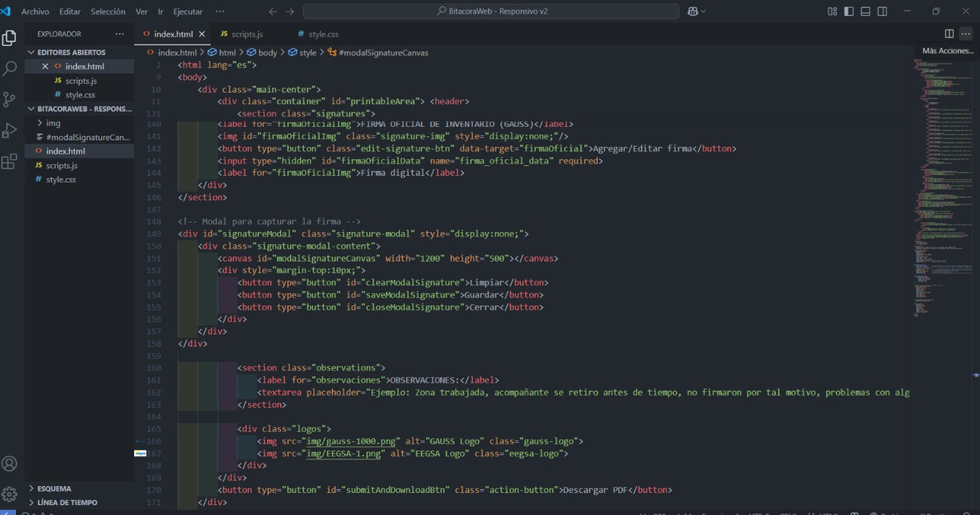Open editor More Actions ellipsis
Viewport: 980px width, 515px height.
point(965,34)
